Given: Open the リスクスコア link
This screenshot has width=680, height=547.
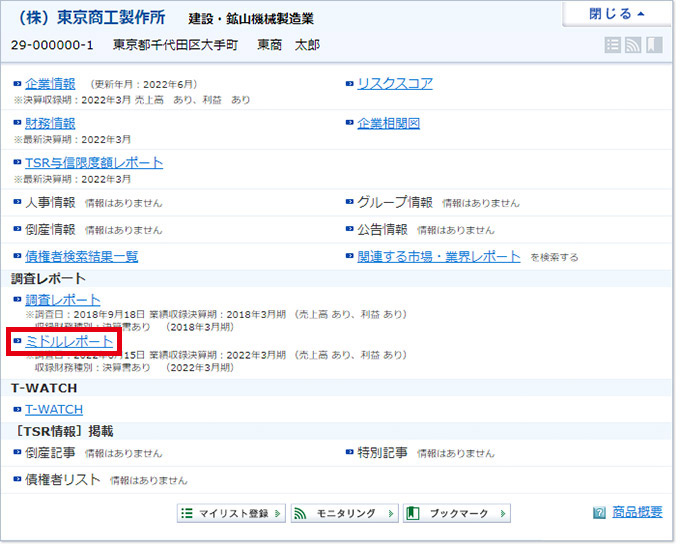Looking at the screenshot, I should coord(395,84).
